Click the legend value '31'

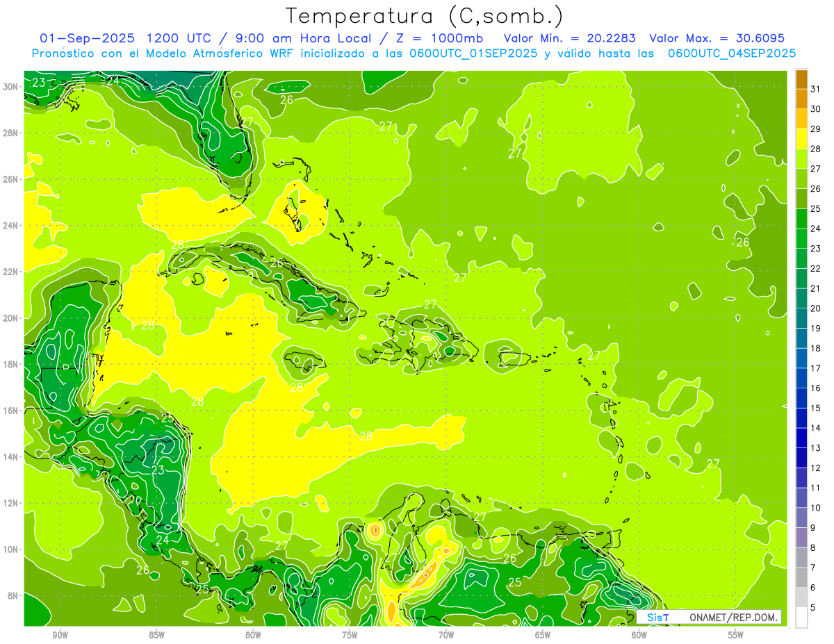point(816,89)
